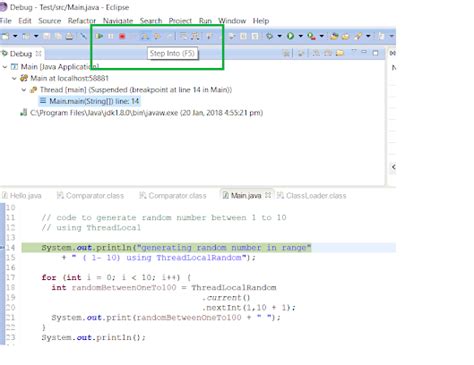Click the Save toolbar icon
The image size is (474, 365).
coord(47,36)
